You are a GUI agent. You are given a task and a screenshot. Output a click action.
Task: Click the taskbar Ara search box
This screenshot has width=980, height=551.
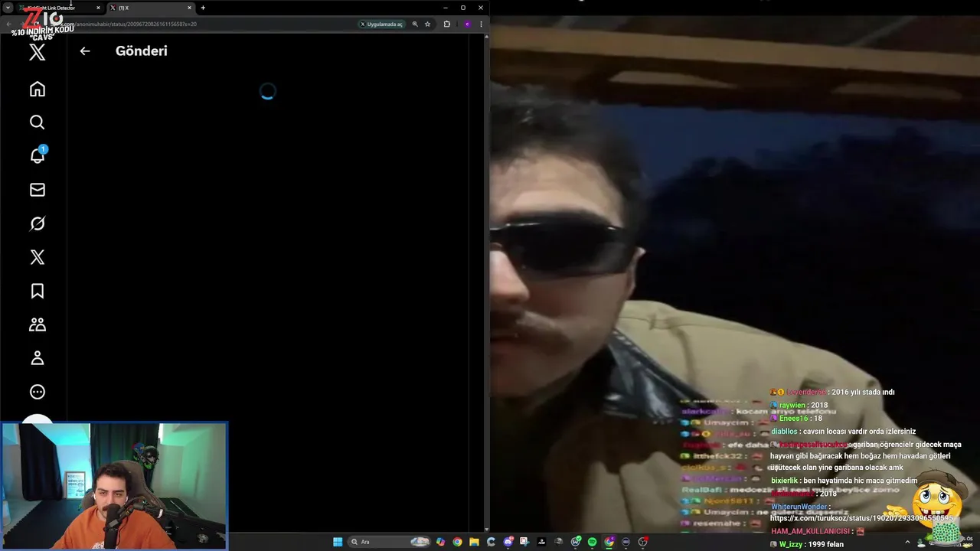[389, 542]
